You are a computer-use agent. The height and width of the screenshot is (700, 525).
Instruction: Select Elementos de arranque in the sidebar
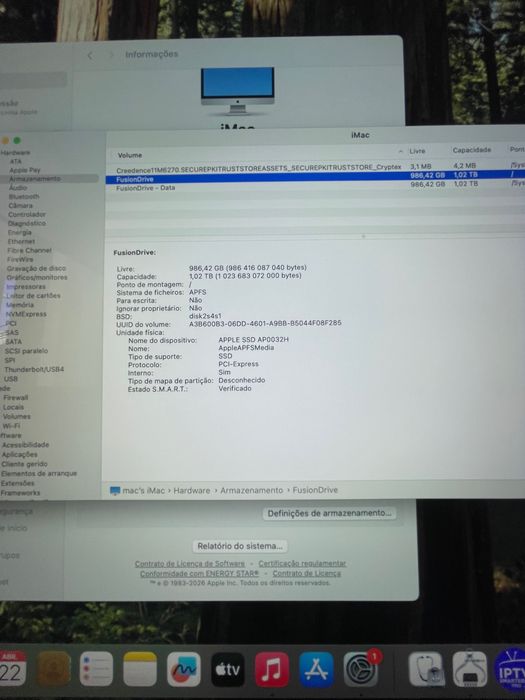pos(39,473)
